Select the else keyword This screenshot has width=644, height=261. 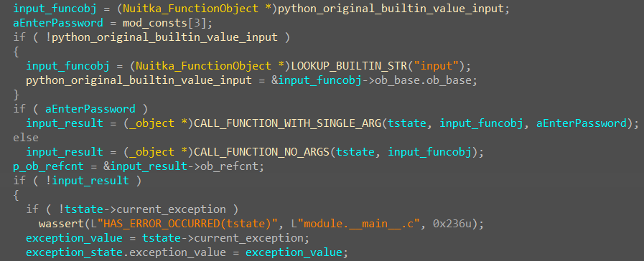tap(26, 138)
